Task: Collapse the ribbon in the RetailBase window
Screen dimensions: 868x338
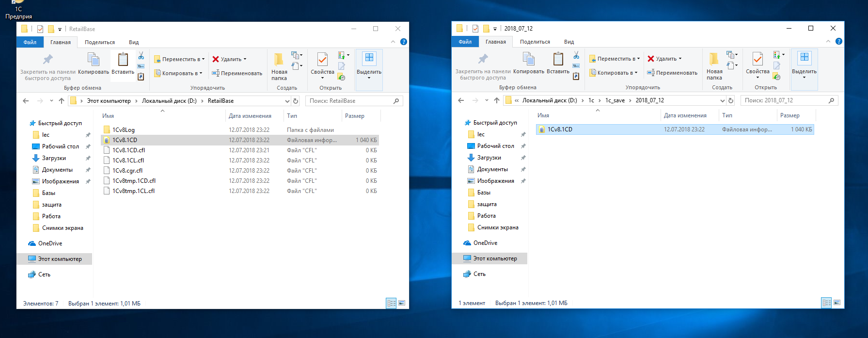Action: click(x=393, y=42)
